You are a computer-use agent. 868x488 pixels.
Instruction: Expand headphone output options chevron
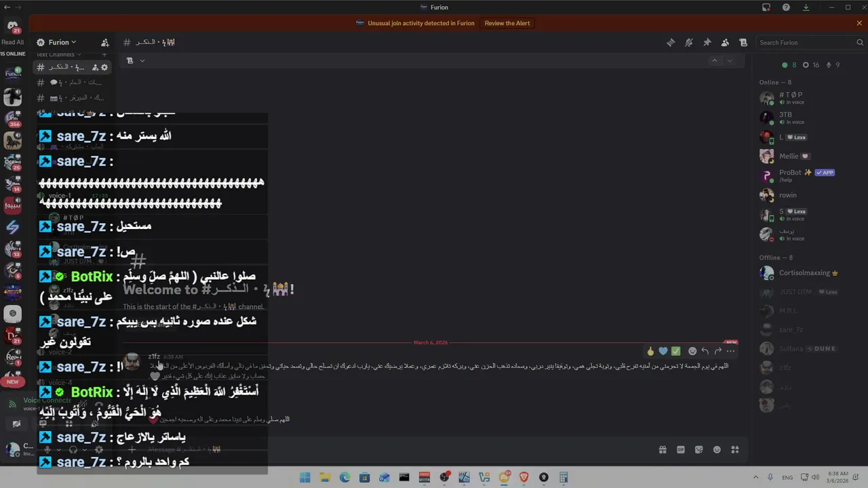(x=85, y=449)
